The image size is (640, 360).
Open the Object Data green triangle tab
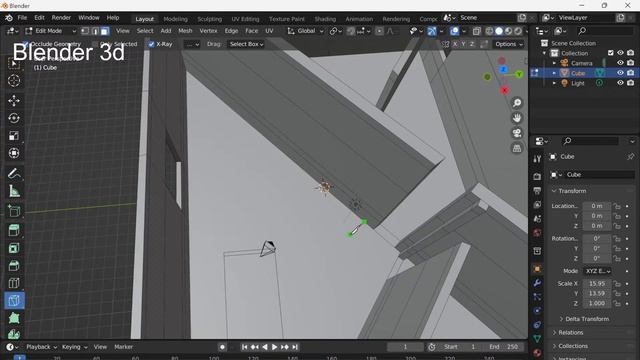pos(537,338)
